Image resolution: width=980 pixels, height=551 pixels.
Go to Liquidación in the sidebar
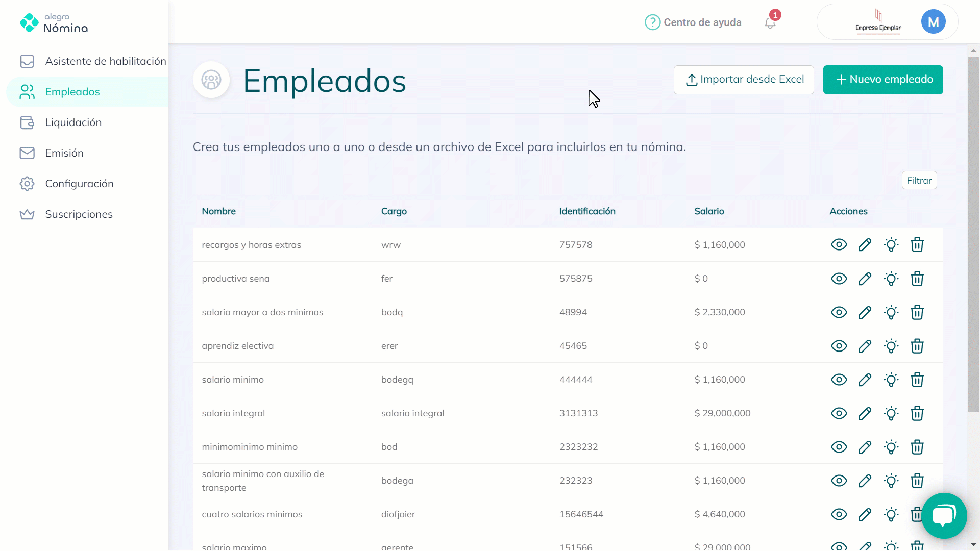click(x=73, y=122)
